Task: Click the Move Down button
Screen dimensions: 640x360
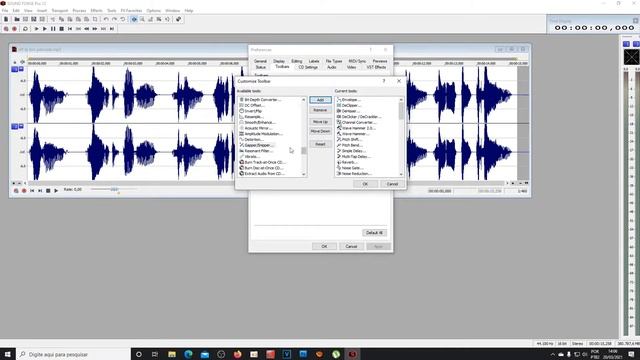Action: point(320,131)
